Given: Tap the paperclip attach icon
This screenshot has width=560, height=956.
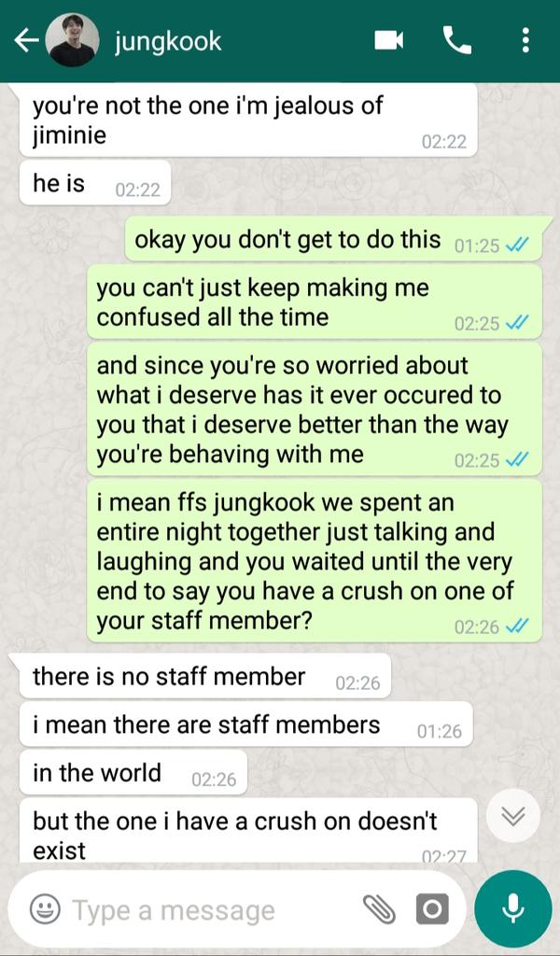Looking at the screenshot, I should (x=379, y=909).
